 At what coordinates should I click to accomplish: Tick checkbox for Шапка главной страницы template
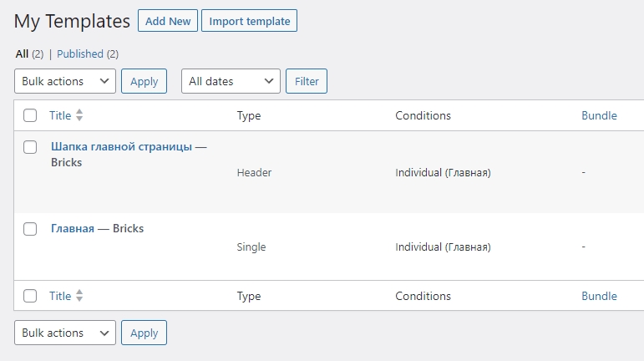pos(30,147)
